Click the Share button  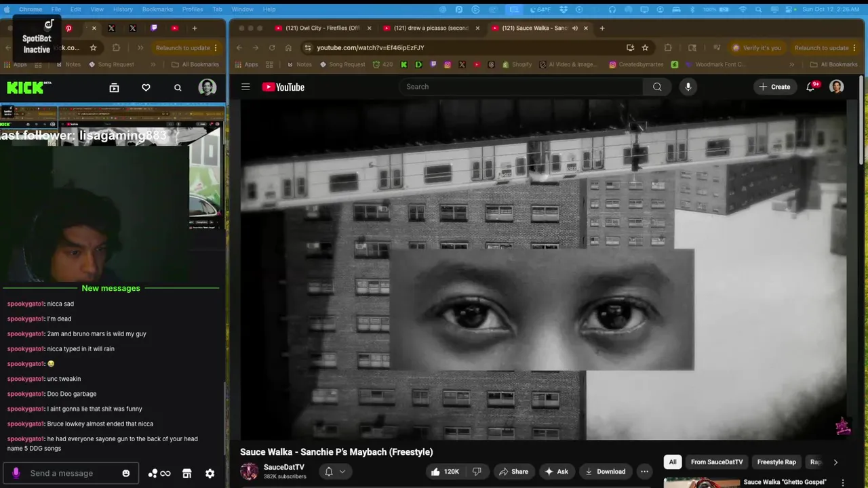[x=513, y=472]
